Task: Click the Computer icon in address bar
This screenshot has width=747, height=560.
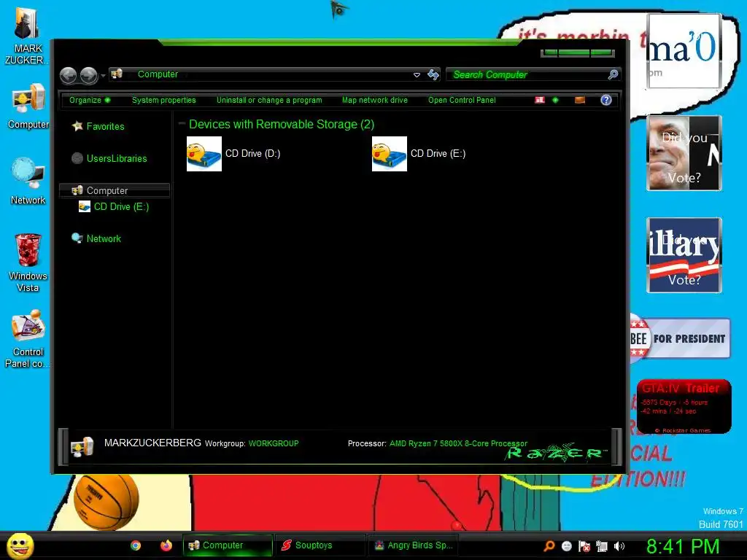Action: point(117,74)
